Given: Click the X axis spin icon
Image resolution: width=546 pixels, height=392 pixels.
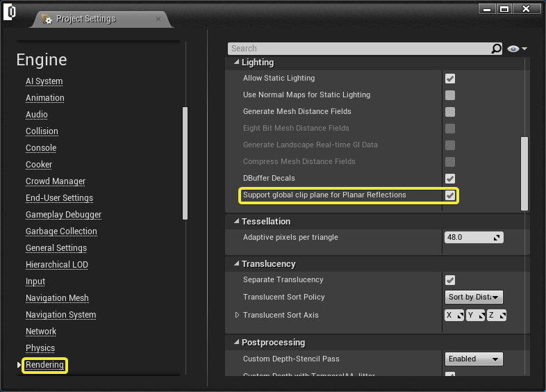Looking at the screenshot, I should 460,316.
